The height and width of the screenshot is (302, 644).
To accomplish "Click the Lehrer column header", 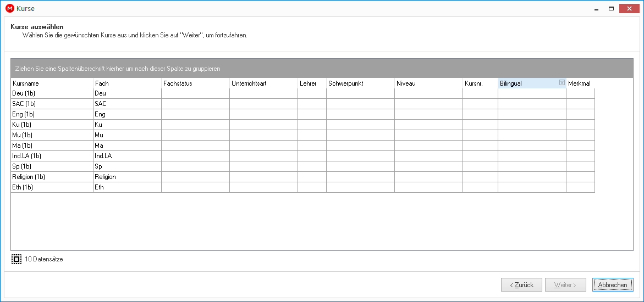I will pyautogui.click(x=312, y=83).
